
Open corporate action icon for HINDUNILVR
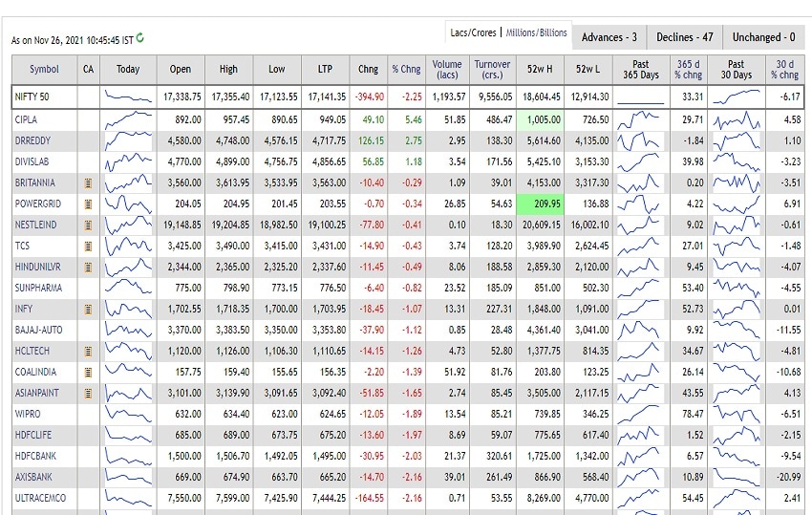tap(88, 268)
